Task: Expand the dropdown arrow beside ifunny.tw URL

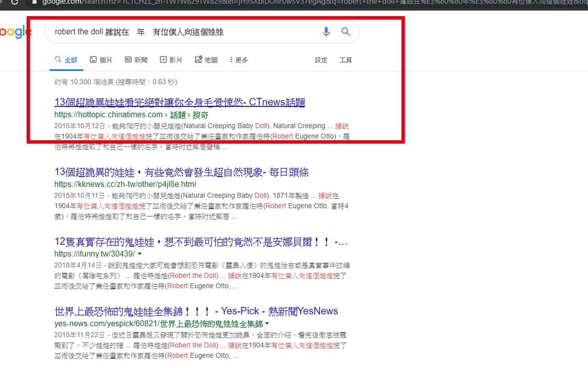Action: click(140, 254)
